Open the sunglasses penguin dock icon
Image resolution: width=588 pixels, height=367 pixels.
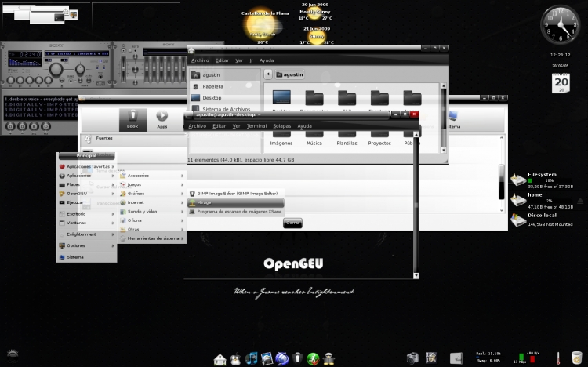(x=328, y=359)
